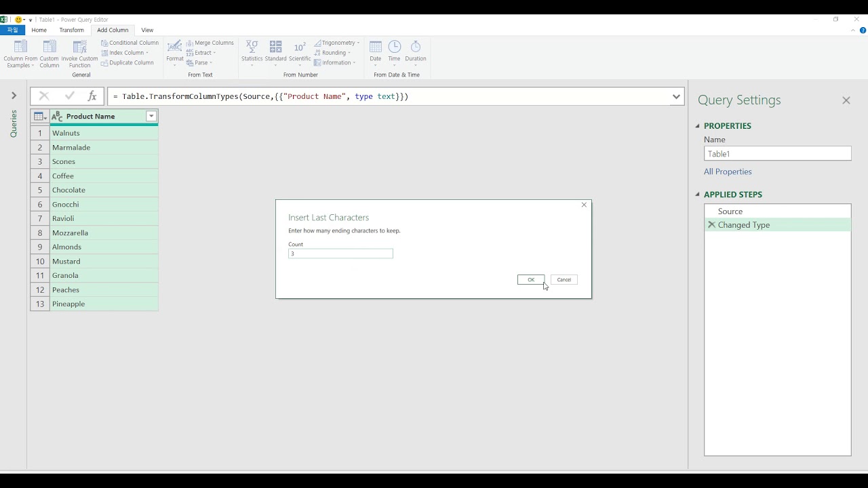Close the Insert Last Characters dialog
This screenshot has width=868, height=488.
pyautogui.click(x=584, y=205)
